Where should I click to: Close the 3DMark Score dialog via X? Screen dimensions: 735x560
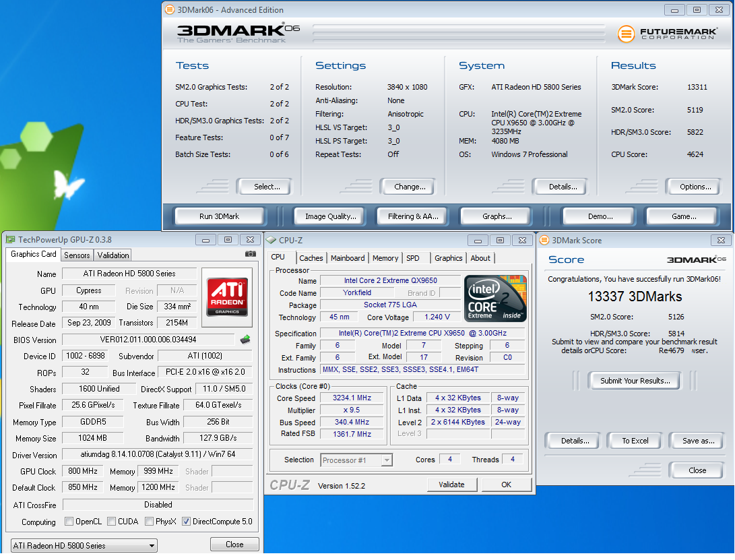[x=721, y=240]
